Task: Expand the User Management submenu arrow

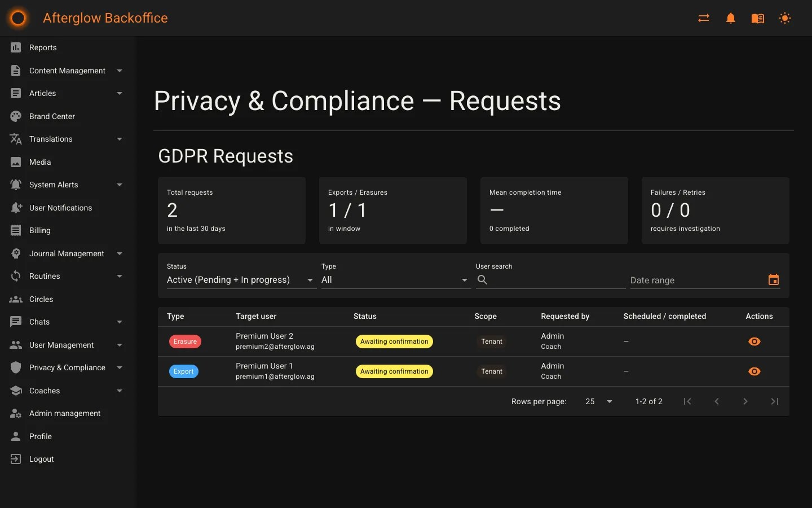Action: tap(120, 345)
